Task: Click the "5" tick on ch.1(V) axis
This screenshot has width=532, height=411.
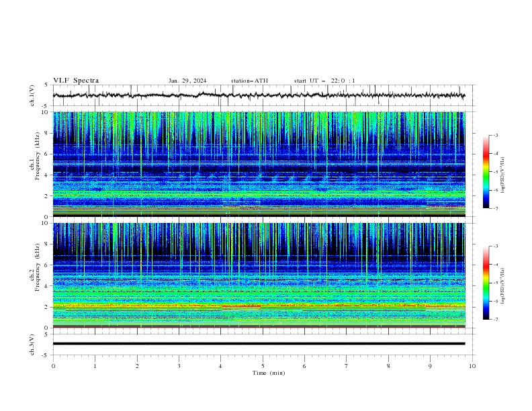Action: coord(47,85)
